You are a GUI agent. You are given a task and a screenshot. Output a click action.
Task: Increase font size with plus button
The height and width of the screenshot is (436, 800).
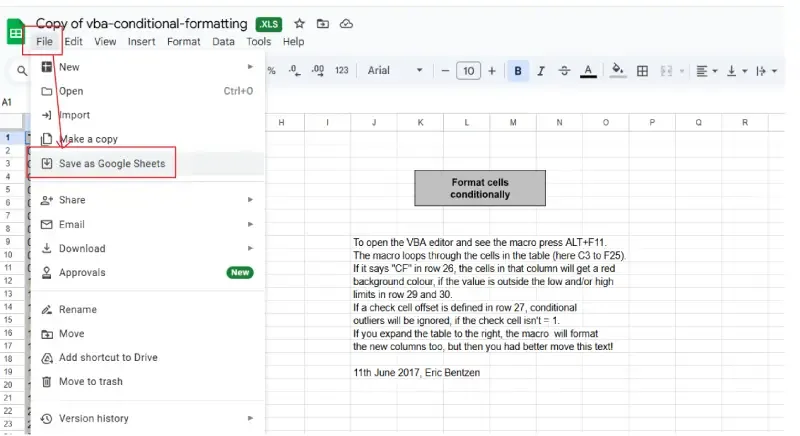pyautogui.click(x=492, y=71)
